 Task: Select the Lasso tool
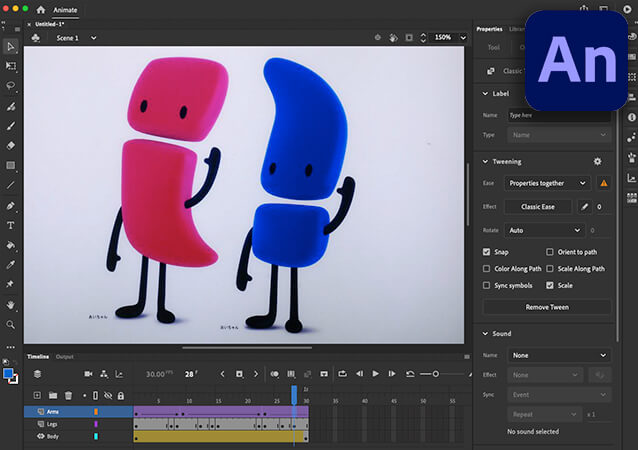click(x=11, y=85)
